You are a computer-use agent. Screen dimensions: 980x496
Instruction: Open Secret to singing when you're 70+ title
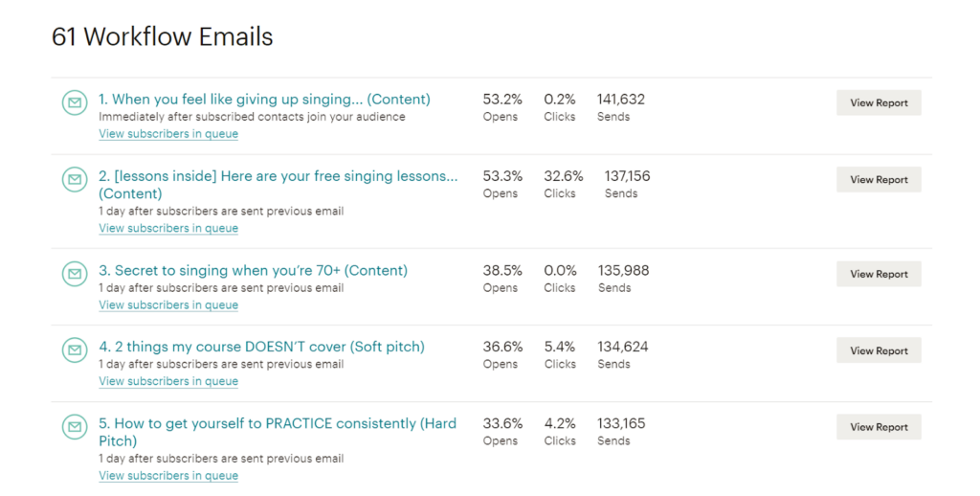tap(253, 270)
